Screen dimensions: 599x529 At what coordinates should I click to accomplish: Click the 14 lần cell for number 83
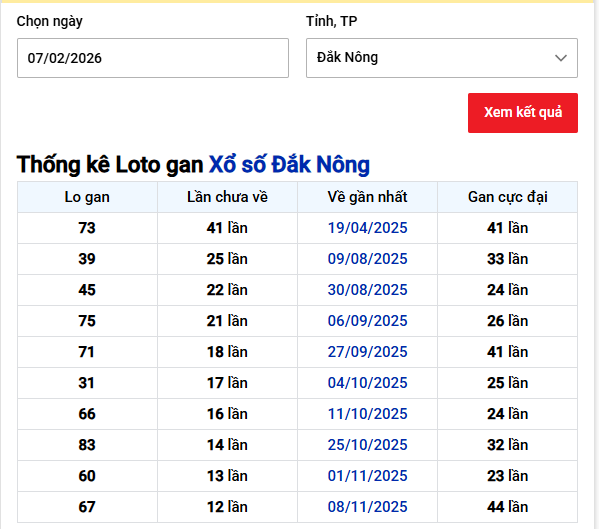(227, 445)
